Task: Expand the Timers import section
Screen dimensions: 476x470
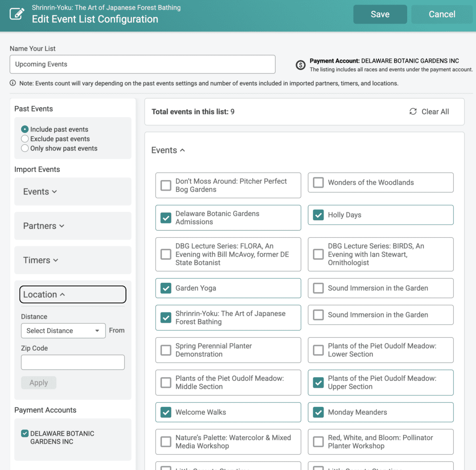Action: 41,260
